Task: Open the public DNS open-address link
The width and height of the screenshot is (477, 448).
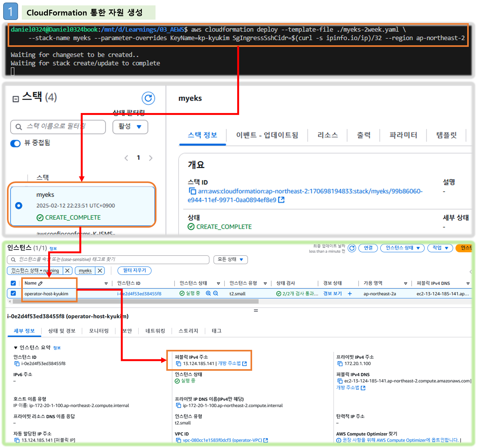Action: tap(351, 388)
